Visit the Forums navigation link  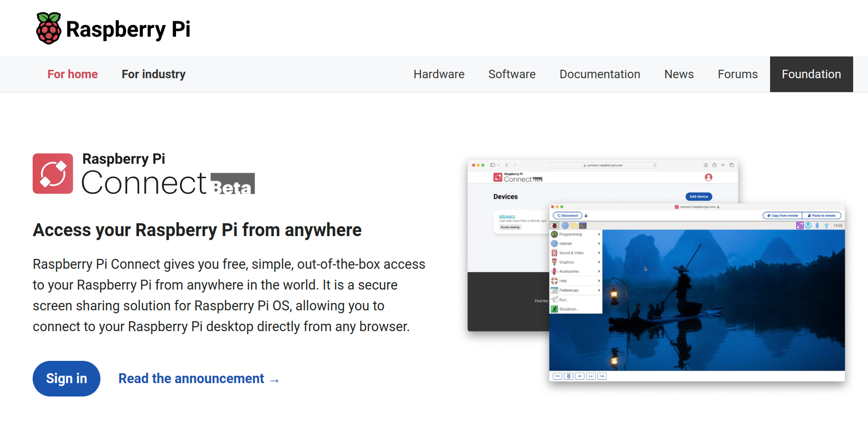(x=738, y=74)
